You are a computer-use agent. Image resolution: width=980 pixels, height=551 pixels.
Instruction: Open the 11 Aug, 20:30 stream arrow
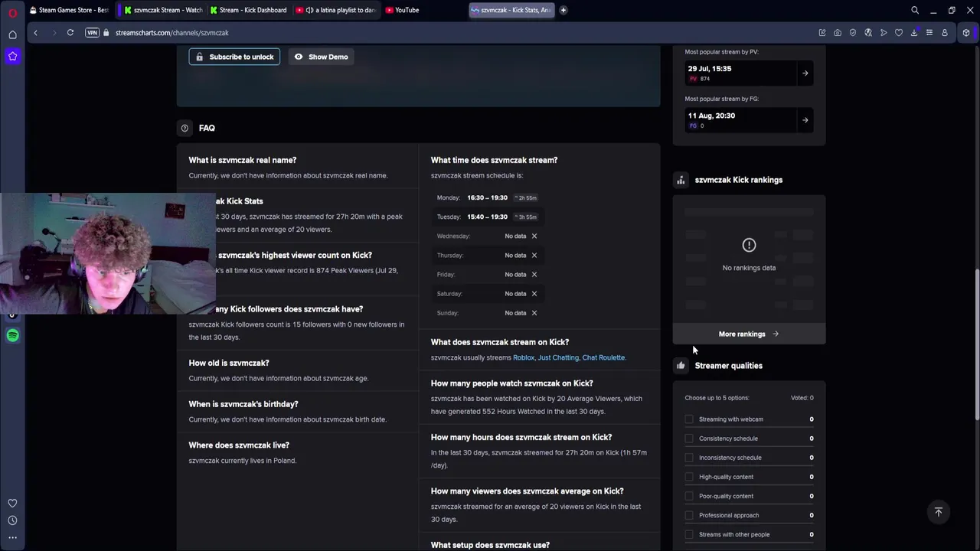[x=805, y=120]
